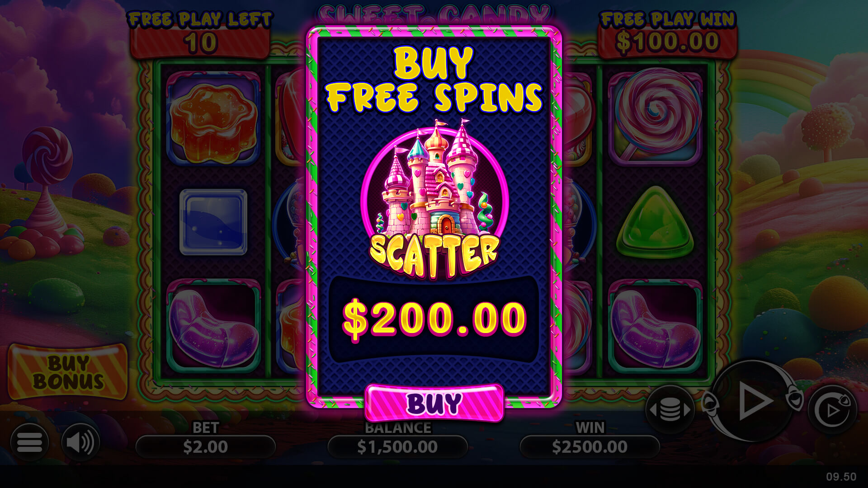The height and width of the screenshot is (488, 868).
Task: Select the $200.00 price panel
Action: pyautogui.click(x=434, y=319)
